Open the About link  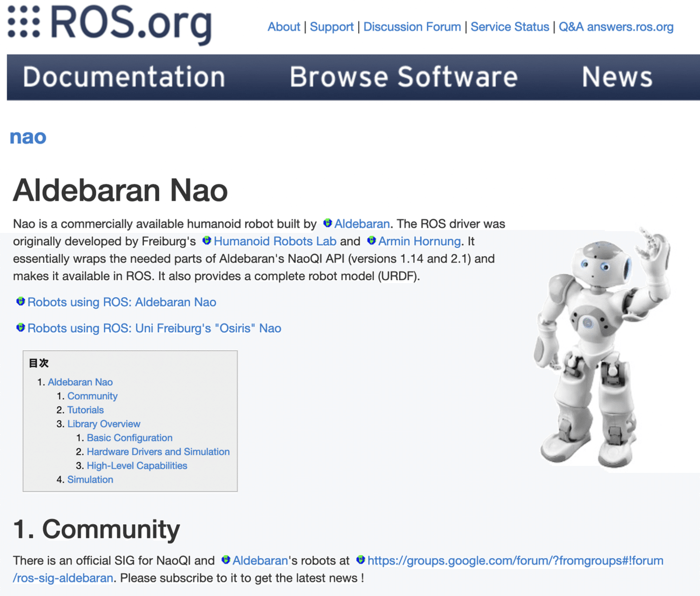(x=284, y=27)
